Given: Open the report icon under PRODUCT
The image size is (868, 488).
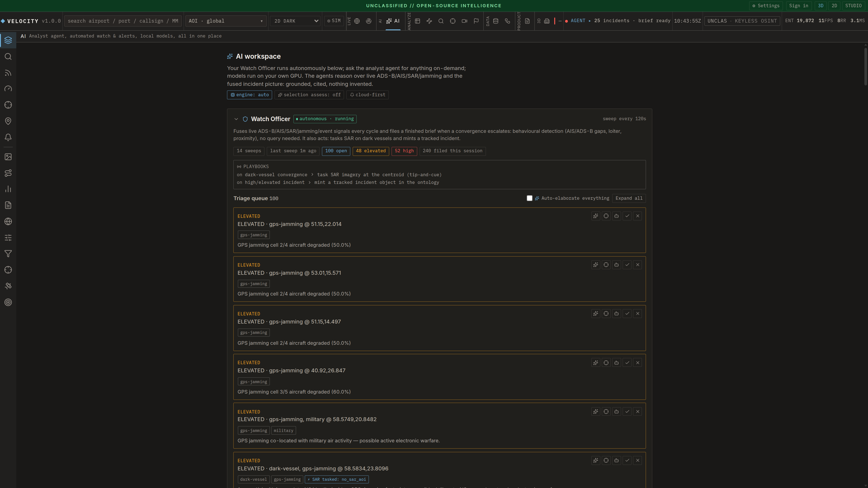Looking at the screenshot, I should tap(527, 21).
